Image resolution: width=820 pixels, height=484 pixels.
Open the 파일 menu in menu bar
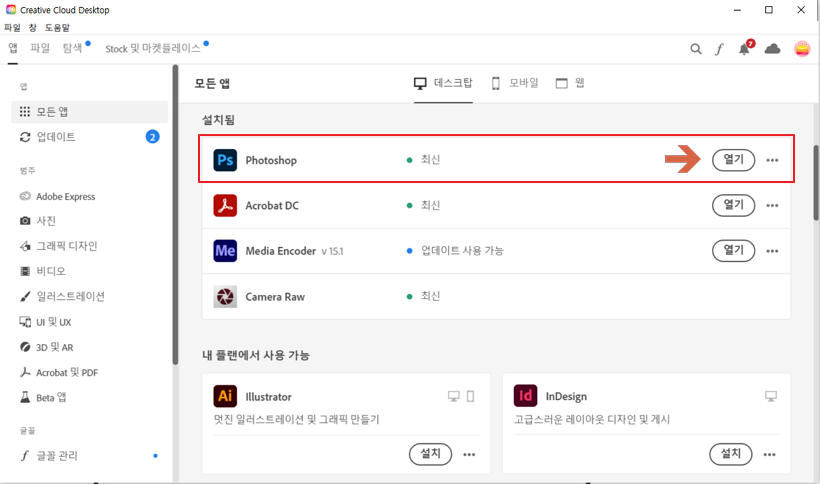coord(12,27)
